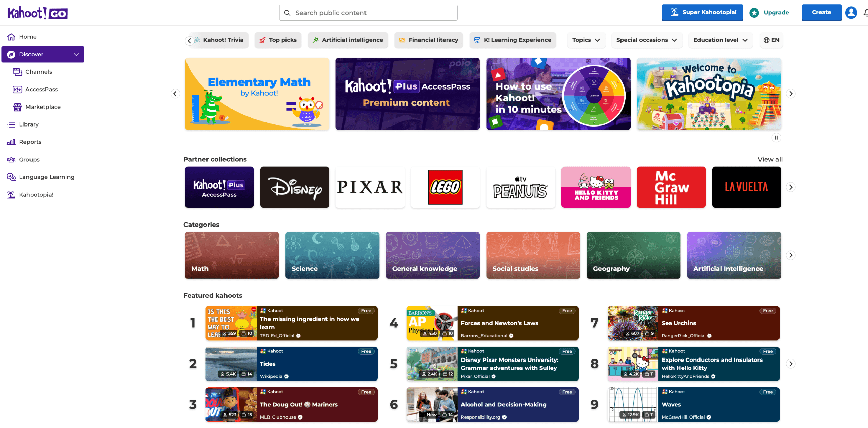This screenshot has height=428, width=868.
Task: Show more partner collections with arrow
Action: (x=791, y=187)
